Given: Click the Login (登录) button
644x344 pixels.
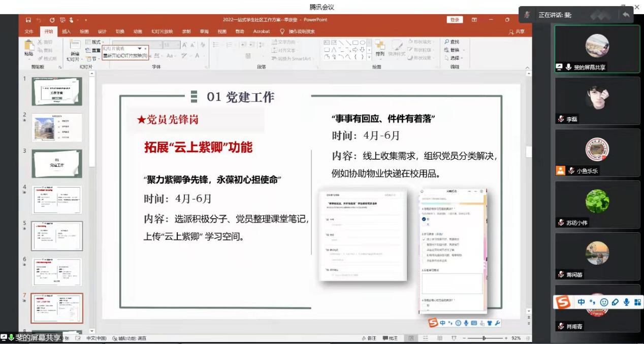Looking at the screenshot, I should pyautogui.click(x=454, y=20).
